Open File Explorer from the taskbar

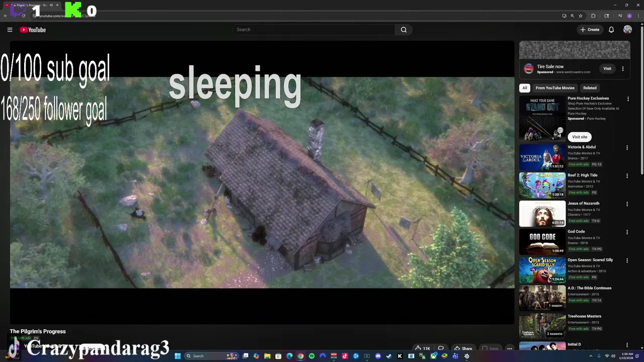268,356
